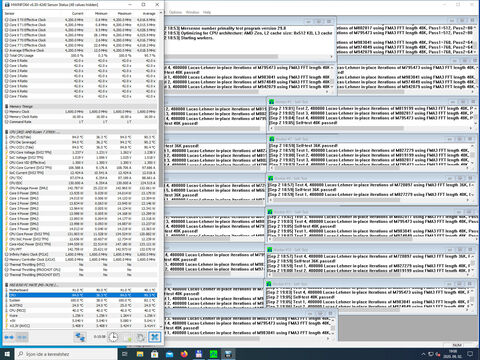Open File Explorer from the taskbar
The height and width of the screenshot is (360, 480).
[x=140, y=354]
